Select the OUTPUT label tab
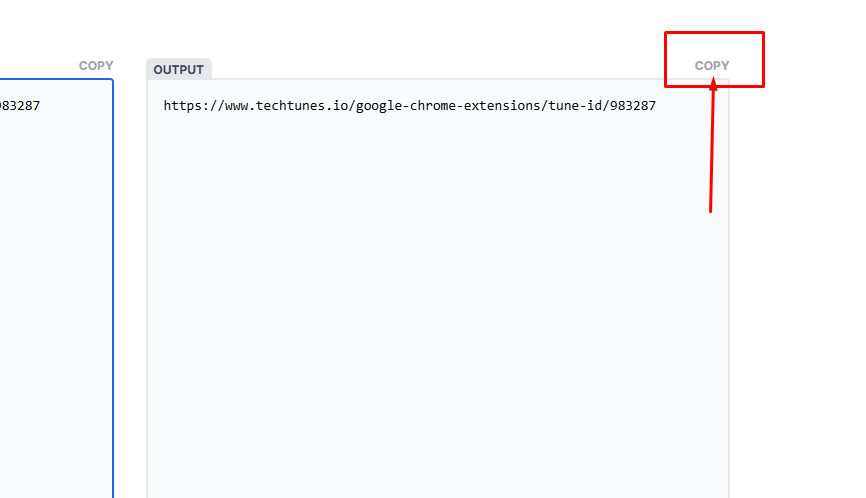The height and width of the screenshot is (498, 866). tap(179, 70)
